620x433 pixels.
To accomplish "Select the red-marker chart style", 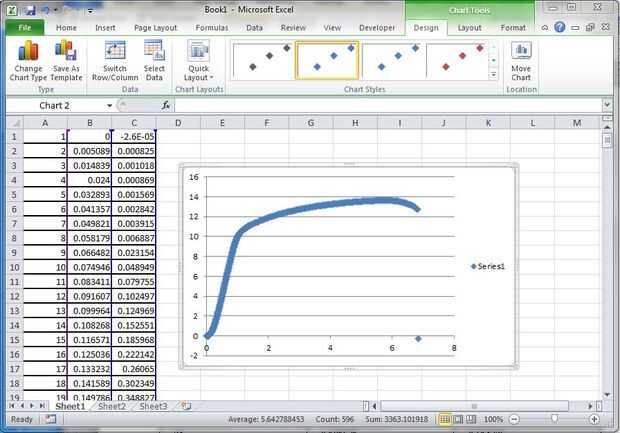I will 457,61.
